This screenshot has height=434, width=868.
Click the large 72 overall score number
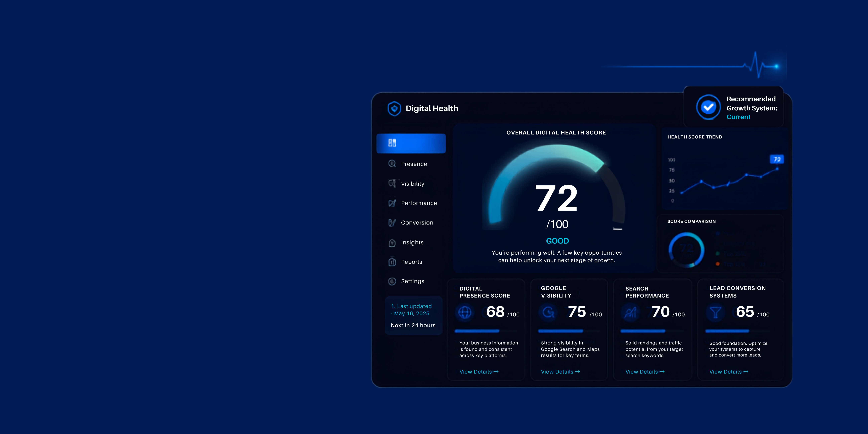click(x=556, y=198)
